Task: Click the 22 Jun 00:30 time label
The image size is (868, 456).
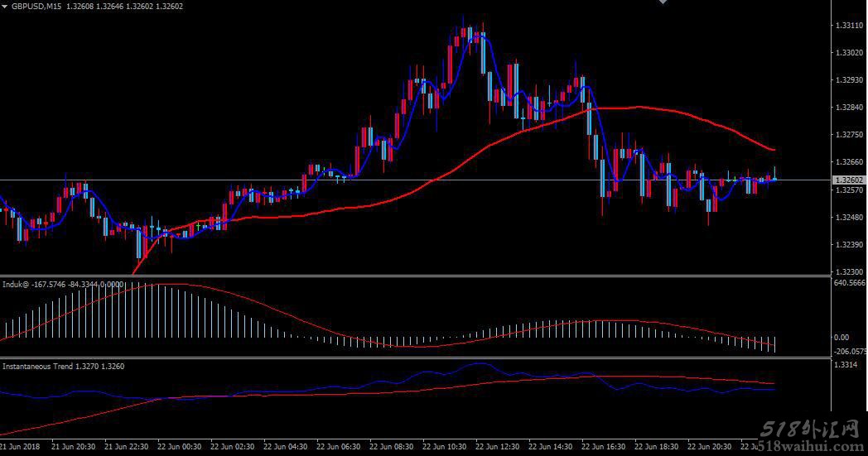Action: (180, 447)
